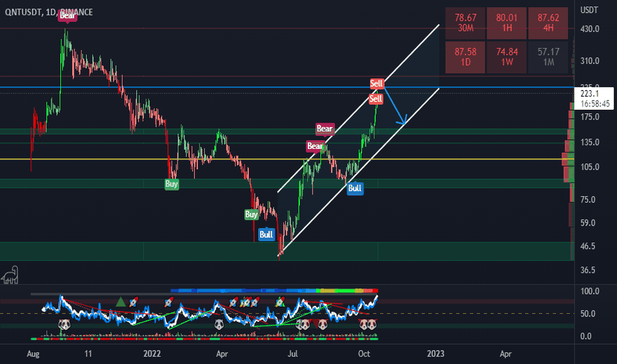Viewport: 617px width, 364px height.
Task: Click the 59.0 price axis label
Action: (x=588, y=223)
